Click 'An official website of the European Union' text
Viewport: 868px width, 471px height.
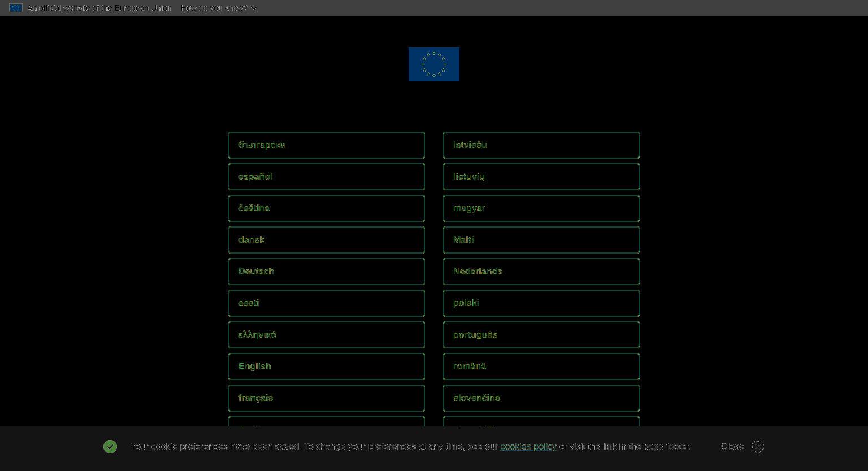[99, 8]
